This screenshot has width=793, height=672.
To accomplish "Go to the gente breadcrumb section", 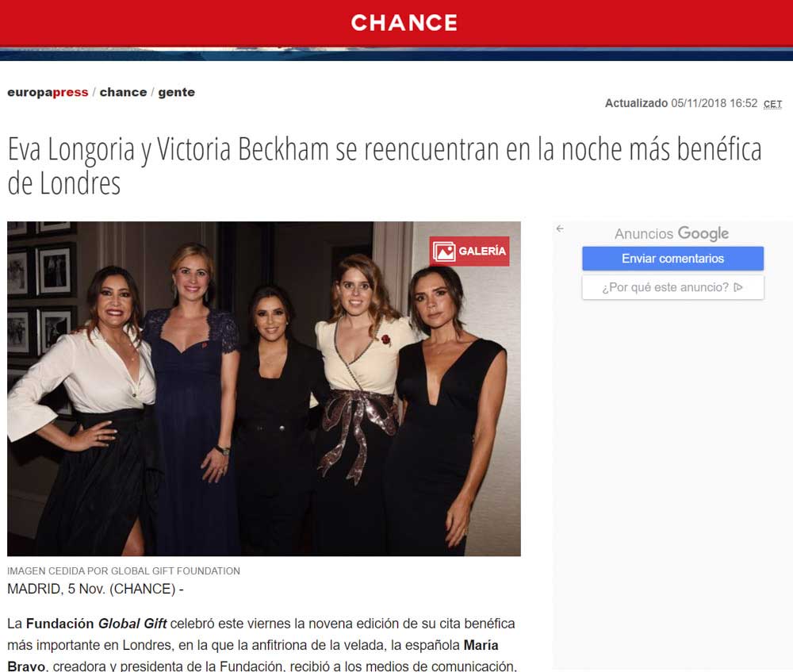I will tap(177, 93).
